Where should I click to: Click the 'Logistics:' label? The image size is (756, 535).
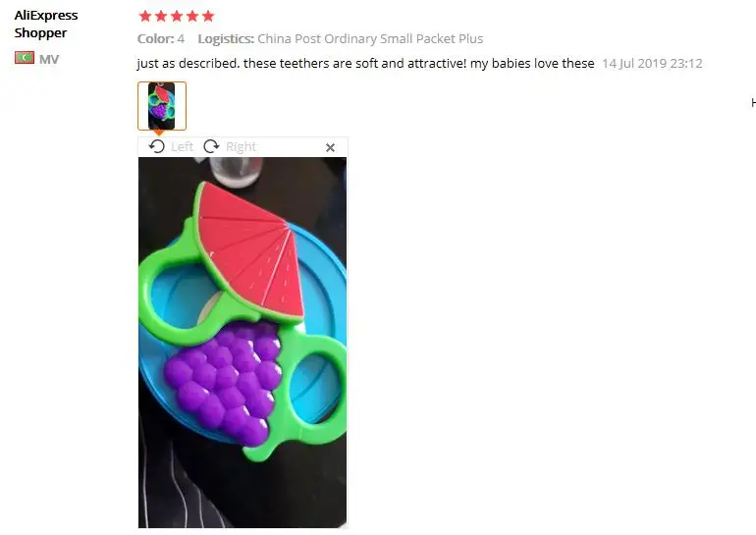226,38
